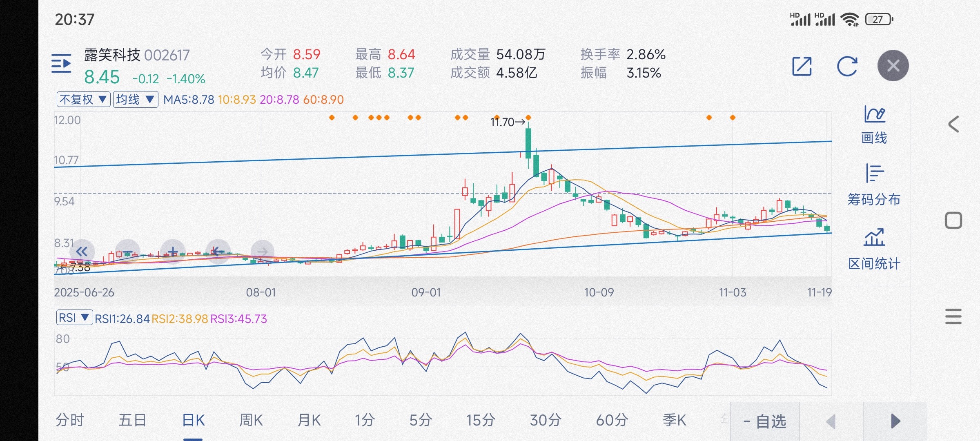Expand the 不复权 adjustment dropdown
This screenshot has width=980, height=441.
[83, 99]
